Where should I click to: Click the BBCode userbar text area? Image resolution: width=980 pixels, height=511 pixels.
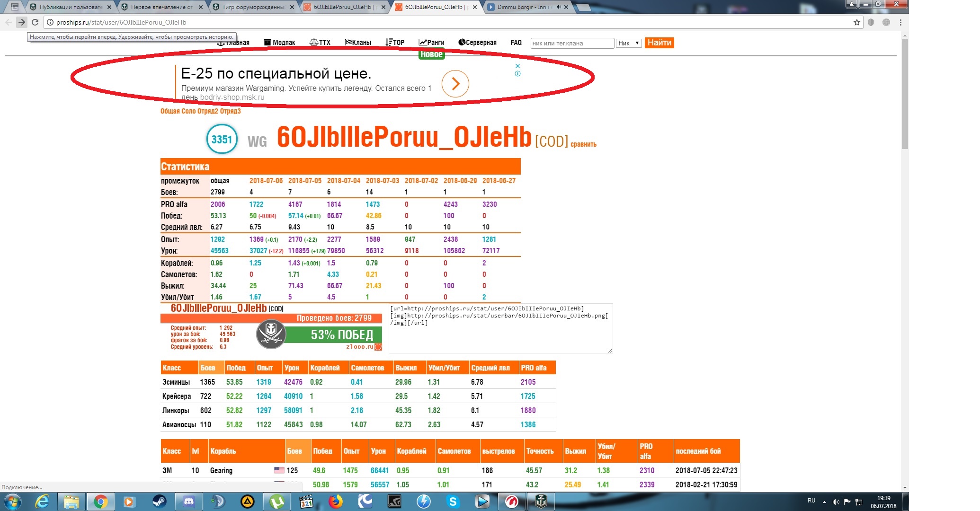[501, 328]
